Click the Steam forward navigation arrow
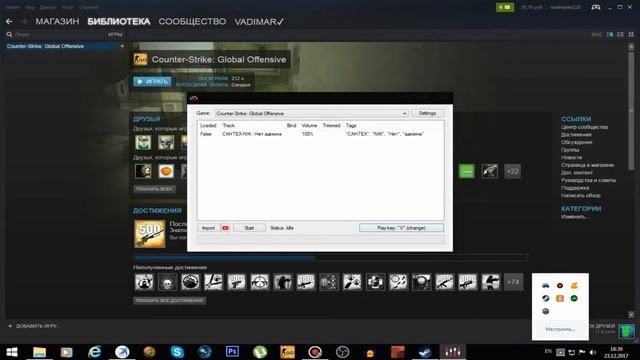Image resolution: width=640 pixels, height=360 pixels. [x=24, y=21]
